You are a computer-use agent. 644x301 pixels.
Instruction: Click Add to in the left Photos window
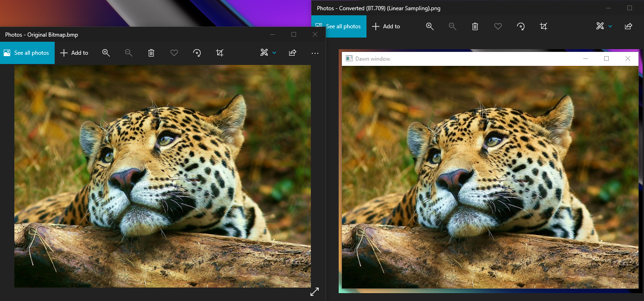74,53
